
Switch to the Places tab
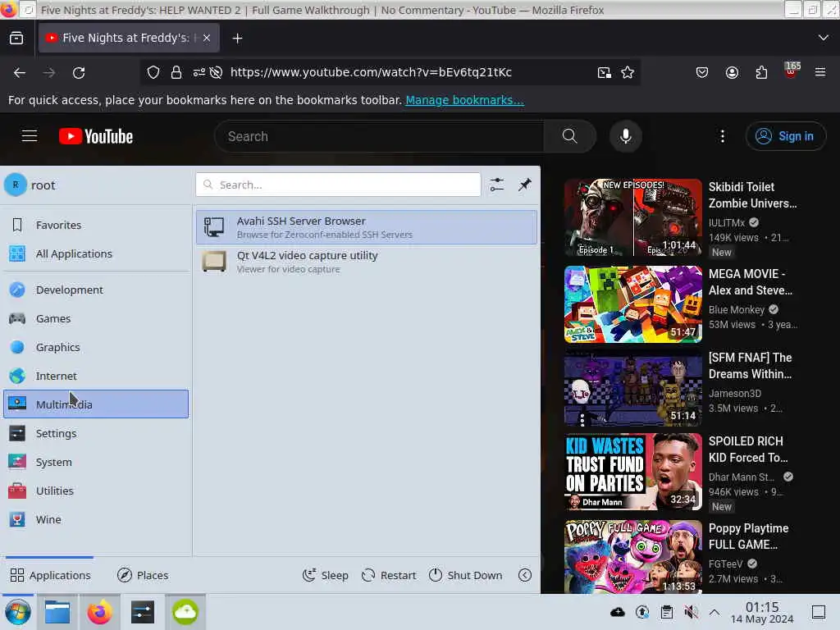coord(143,575)
